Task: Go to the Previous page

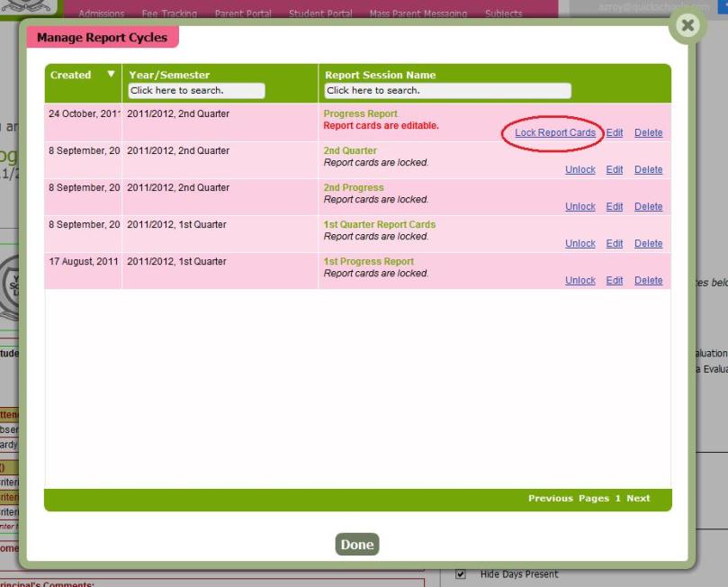Action: tap(551, 498)
